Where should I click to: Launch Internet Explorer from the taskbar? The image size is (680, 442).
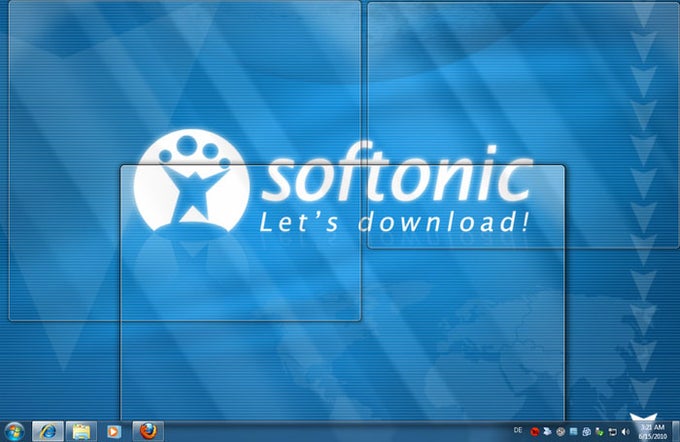(48, 431)
